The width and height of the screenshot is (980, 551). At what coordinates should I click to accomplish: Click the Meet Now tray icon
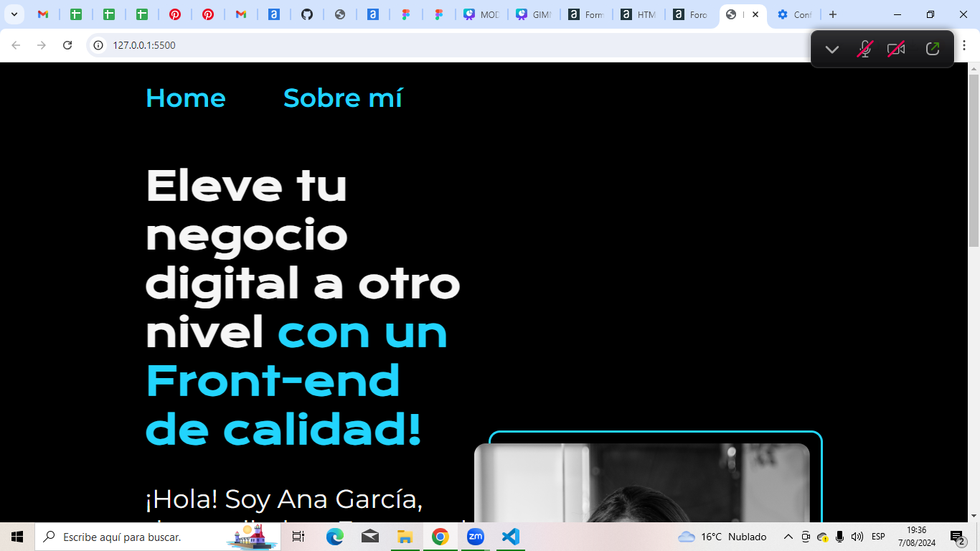(805, 537)
